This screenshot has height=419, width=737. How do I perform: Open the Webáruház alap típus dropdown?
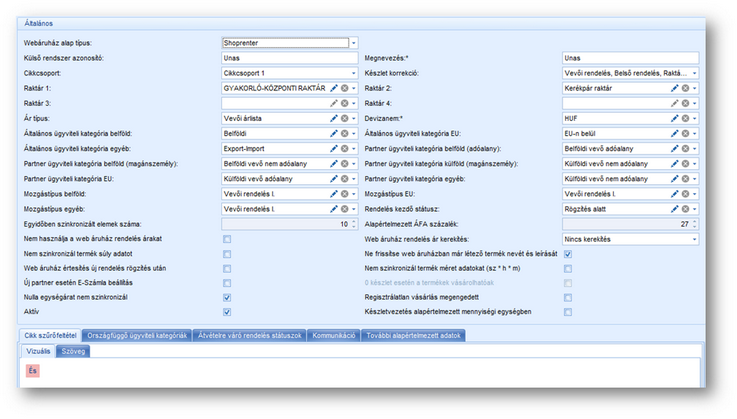click(353, 43)
